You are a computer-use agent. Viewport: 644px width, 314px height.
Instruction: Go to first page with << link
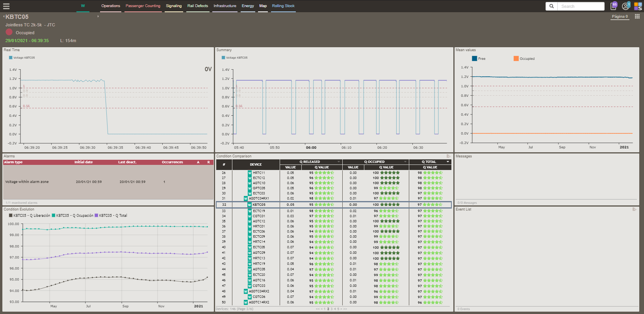pos(317,309)
